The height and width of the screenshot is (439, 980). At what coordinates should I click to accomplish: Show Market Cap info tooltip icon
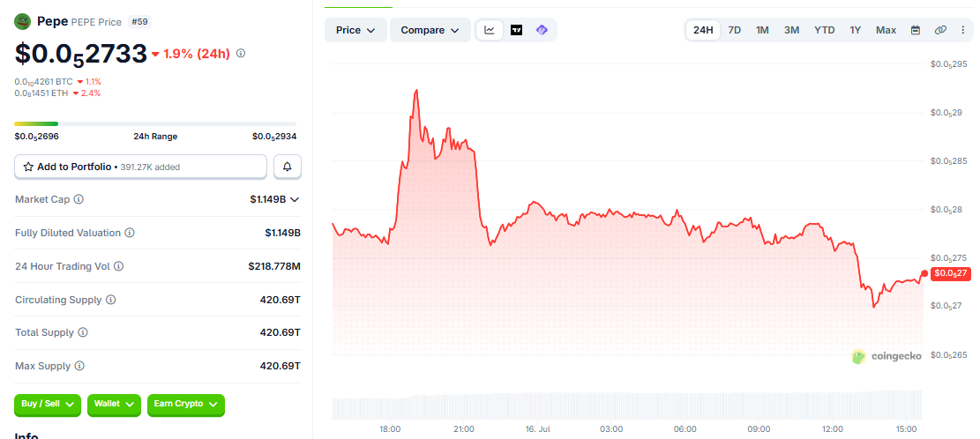click(x=79, y=199)
